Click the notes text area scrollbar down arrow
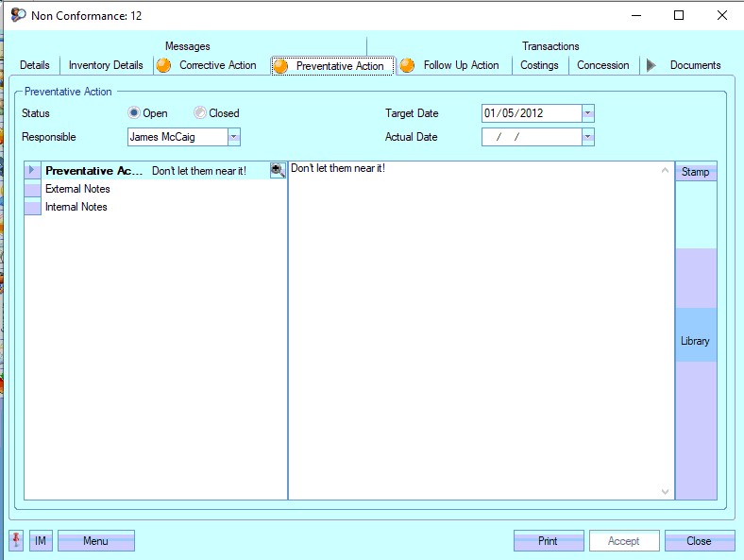This screenshot has width=744, height=560. coord(666,491)
